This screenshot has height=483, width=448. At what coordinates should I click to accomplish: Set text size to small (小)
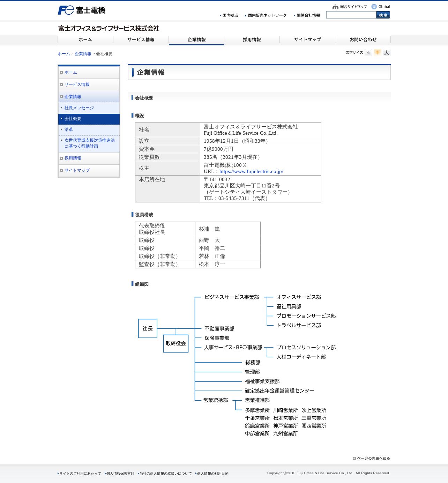pyautogui.click(x=368, y=53)
